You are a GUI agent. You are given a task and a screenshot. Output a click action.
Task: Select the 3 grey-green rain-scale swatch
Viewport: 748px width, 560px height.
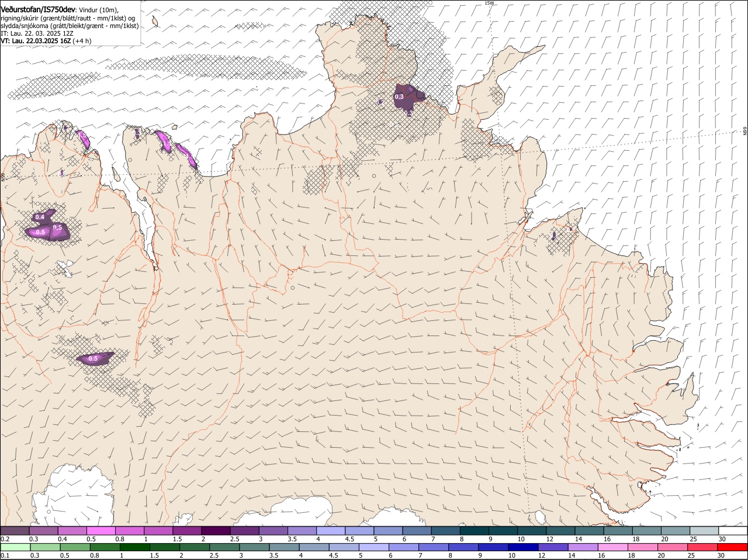click(x=254, y=548)
